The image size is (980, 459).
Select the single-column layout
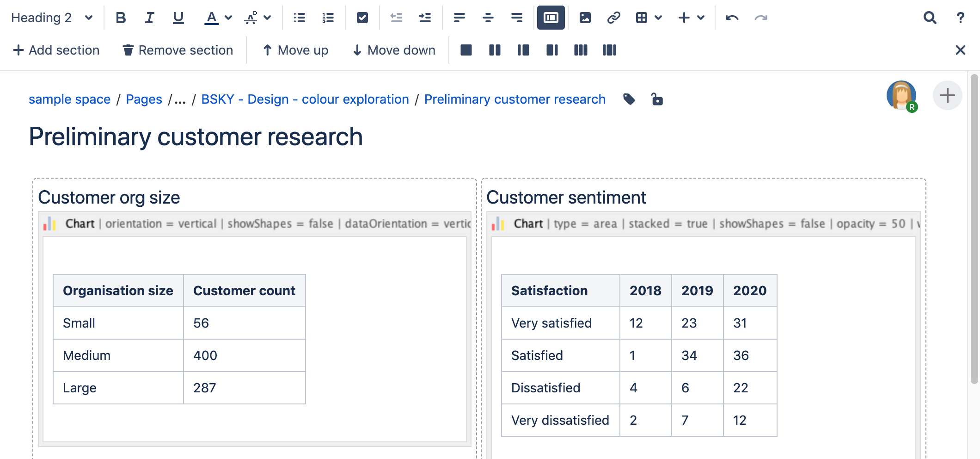(466, 50)
